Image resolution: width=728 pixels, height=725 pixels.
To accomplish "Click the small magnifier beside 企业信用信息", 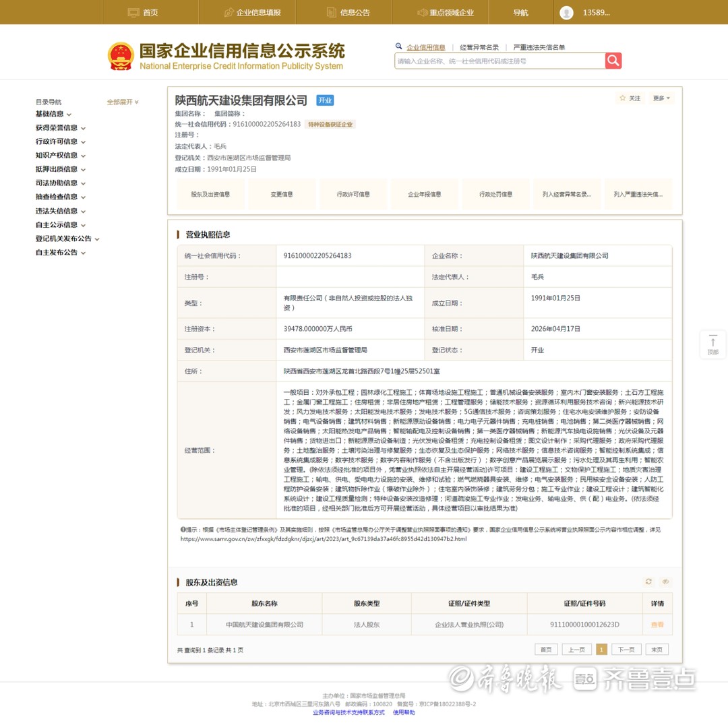I will pyautogui.click(x=398, y=46).
